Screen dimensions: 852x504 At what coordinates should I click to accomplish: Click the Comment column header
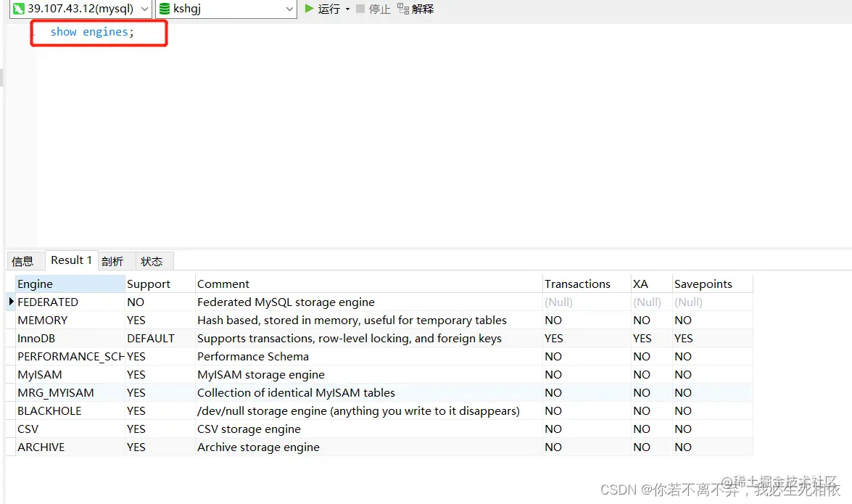tap(369, 284)
